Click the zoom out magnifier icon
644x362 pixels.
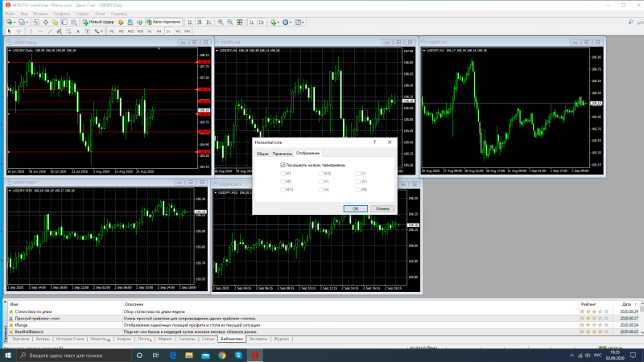coord(229,22)
